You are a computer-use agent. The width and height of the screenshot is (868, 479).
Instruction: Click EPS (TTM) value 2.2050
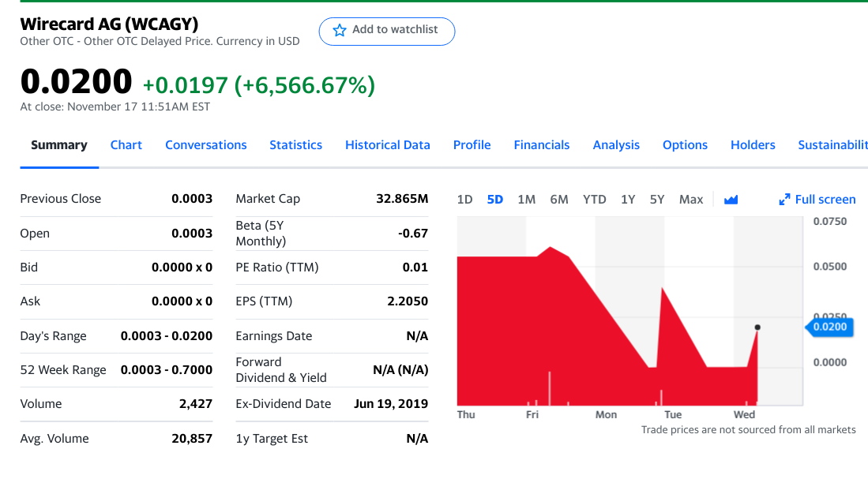point(408,301)
